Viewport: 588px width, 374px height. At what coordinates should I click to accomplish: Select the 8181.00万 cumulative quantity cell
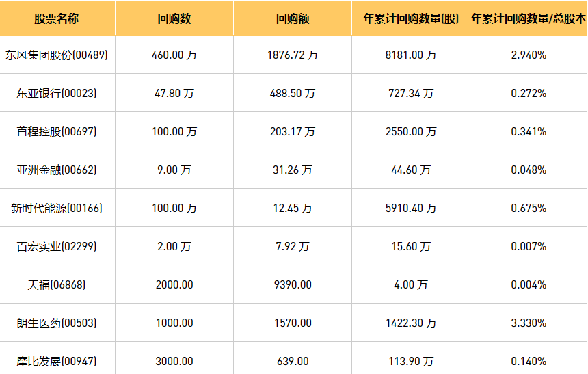tap(411, 55)
